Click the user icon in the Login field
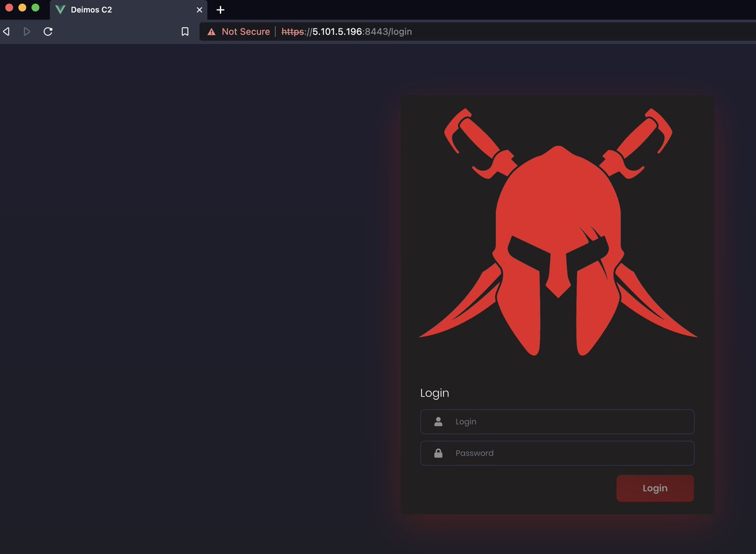 coord(438,422)
